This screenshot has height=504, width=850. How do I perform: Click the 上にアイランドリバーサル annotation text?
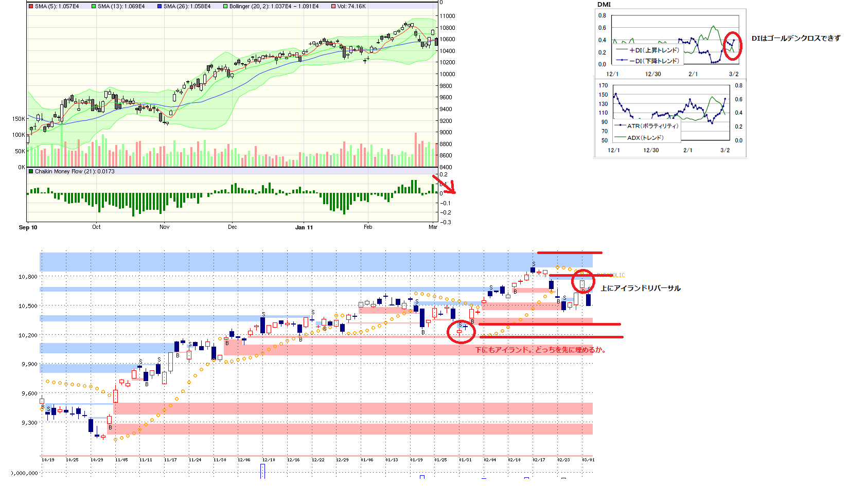click(641, 288)
